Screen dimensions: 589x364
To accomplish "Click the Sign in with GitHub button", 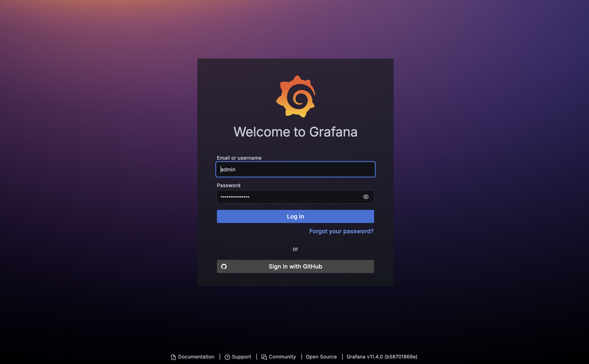I will [295, 266].
